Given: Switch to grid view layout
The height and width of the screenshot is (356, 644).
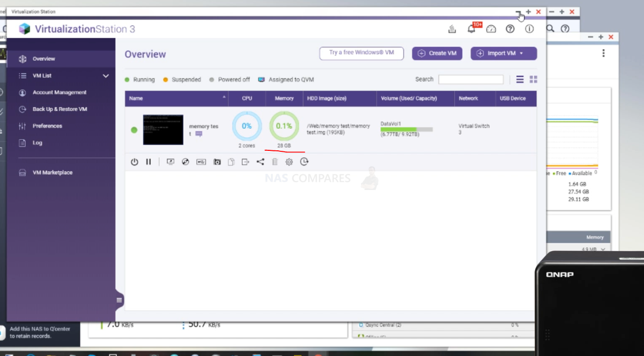Looking at the screenshot, I should tap(533, 79).
